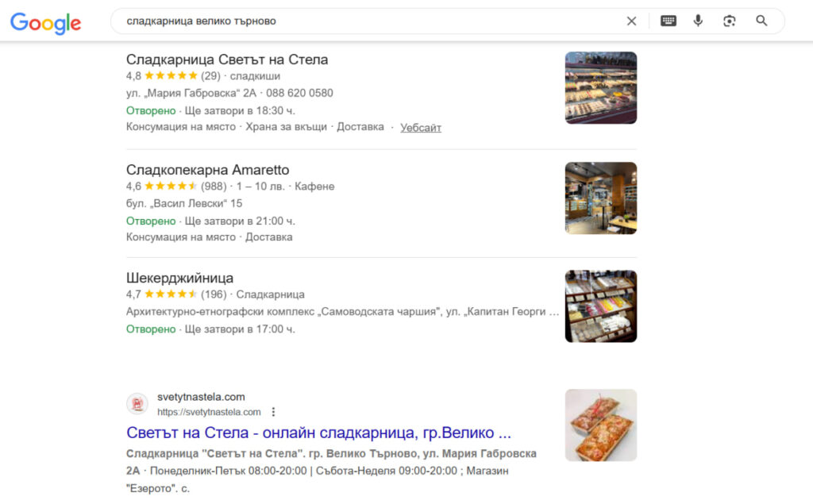This screenshot has height=504, width=813.
Task: Open Сладкарница Светът на Стела listing
Action: coord(227,60)
